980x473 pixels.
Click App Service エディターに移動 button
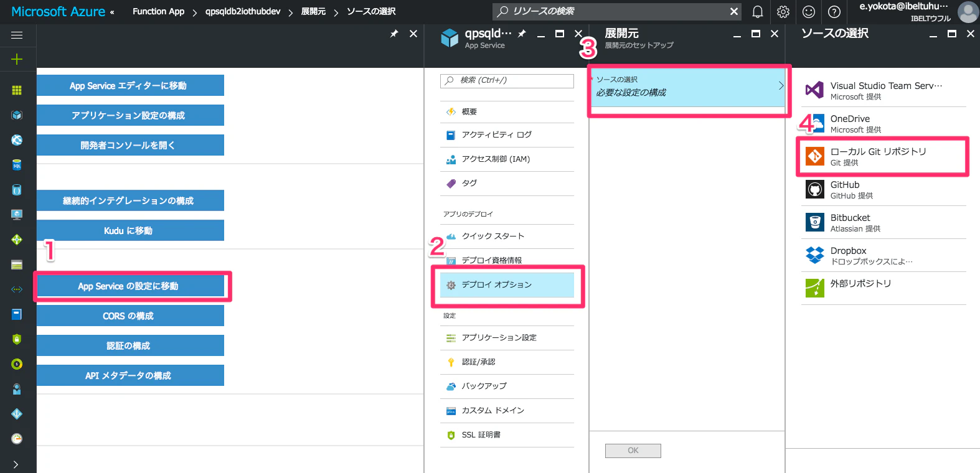pyautogui.click(x=130, y=86)
